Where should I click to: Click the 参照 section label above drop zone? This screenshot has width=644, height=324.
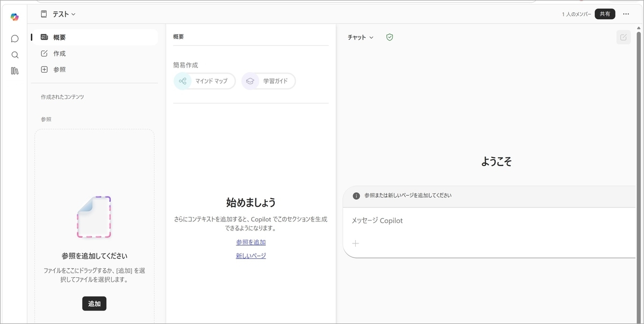46,119
